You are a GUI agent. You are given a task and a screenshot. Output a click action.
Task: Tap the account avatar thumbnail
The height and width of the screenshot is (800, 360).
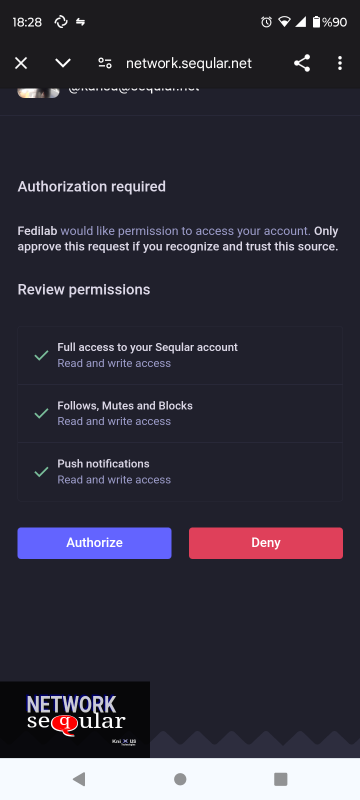point(38,92)
